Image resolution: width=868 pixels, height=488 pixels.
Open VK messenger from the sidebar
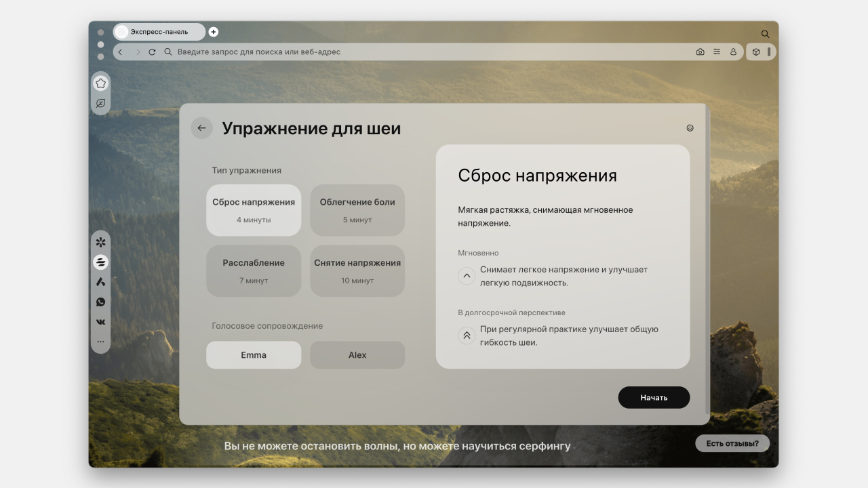[x=100, y=322]
